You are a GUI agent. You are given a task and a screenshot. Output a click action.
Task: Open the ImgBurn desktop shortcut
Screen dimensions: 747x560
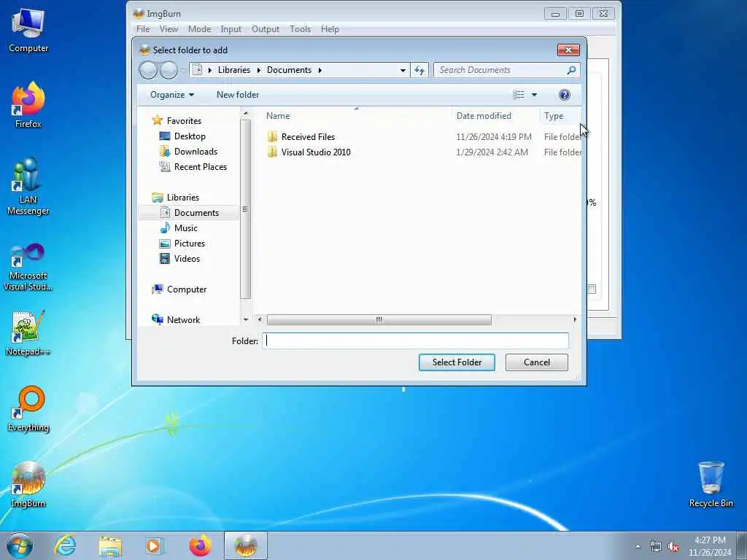coord(28,484)
